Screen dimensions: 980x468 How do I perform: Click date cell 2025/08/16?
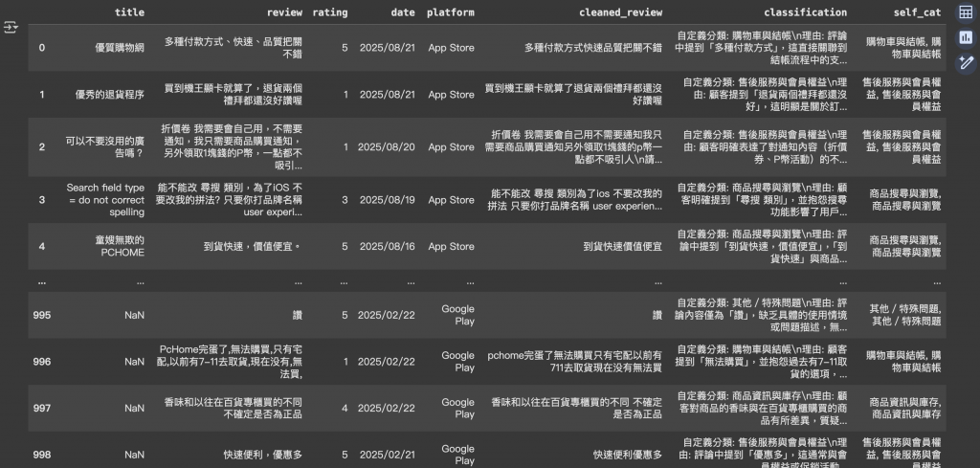[x=387, y=246]
